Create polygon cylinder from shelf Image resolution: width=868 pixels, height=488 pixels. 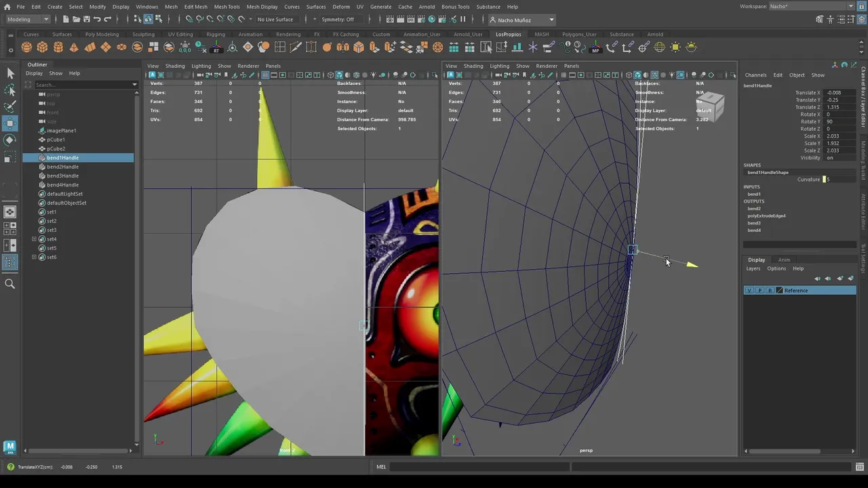(58, 47)
